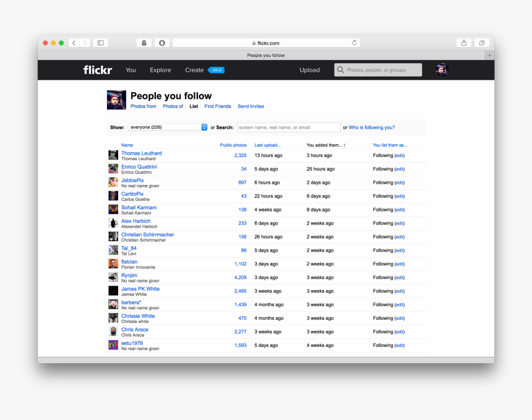Click the People you follow avatar next to heading

116,100
